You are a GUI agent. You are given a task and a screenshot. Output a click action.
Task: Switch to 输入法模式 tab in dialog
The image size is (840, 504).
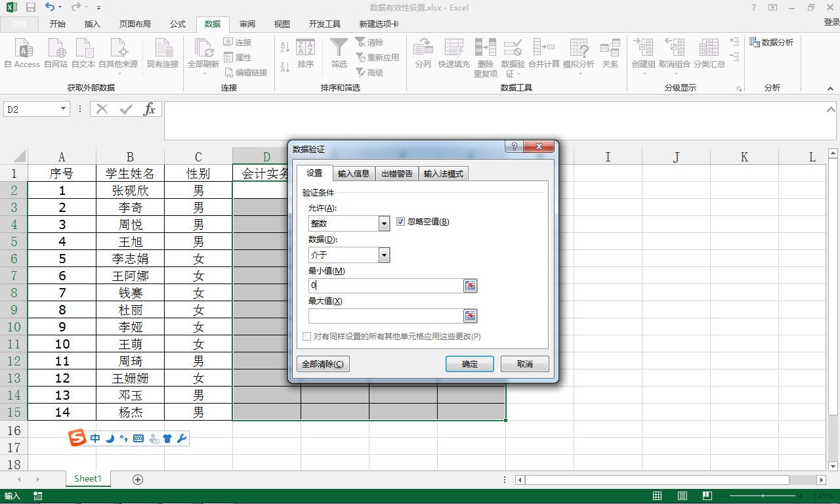pos(444,174)
